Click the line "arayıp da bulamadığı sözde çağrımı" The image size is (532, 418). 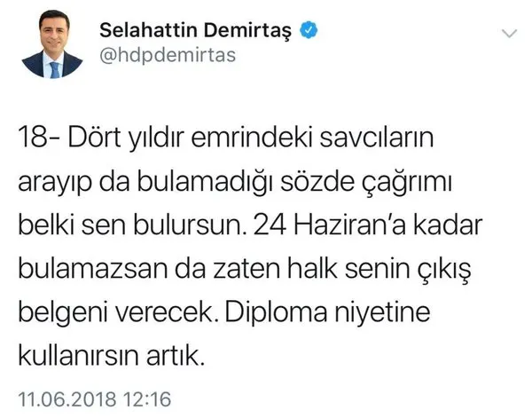pyautogui.click(x=235, y=183)
